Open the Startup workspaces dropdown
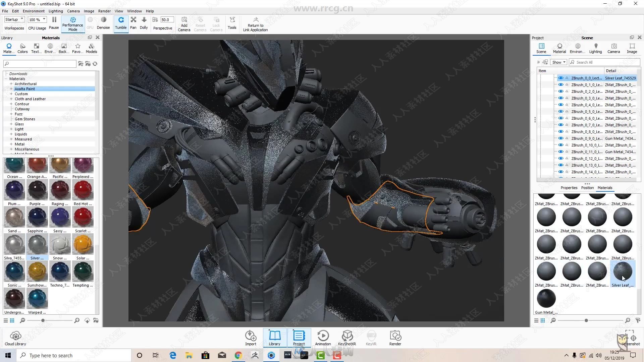 14,19
